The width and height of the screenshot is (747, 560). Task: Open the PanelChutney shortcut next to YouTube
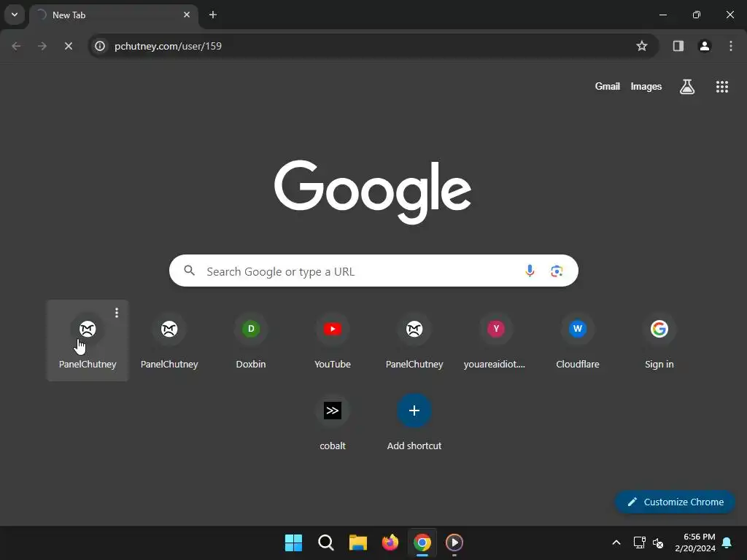tap(414, 341)
